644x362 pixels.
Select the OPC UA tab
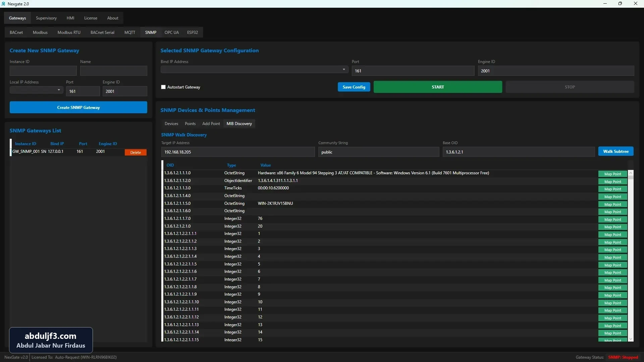coord(172,33)
